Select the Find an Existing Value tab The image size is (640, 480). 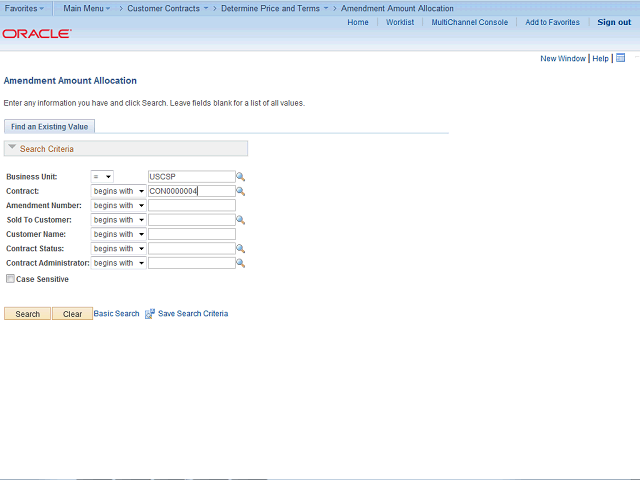point(49,127)
